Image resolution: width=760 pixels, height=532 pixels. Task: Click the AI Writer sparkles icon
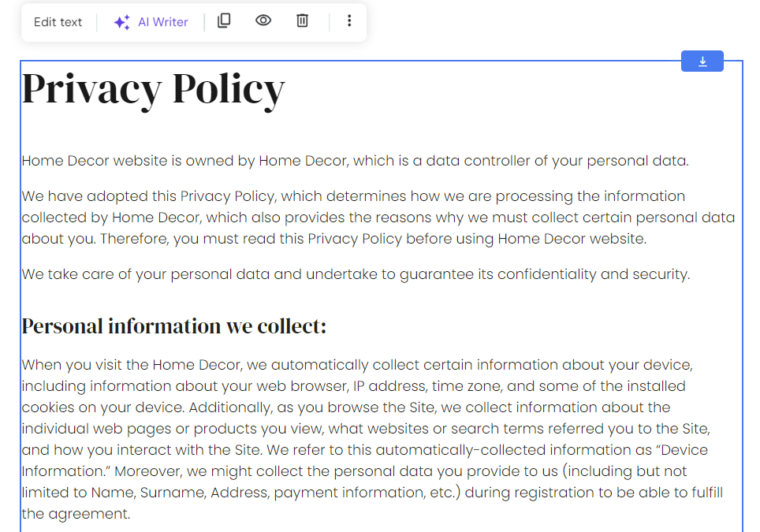click(x=121, y=21)
